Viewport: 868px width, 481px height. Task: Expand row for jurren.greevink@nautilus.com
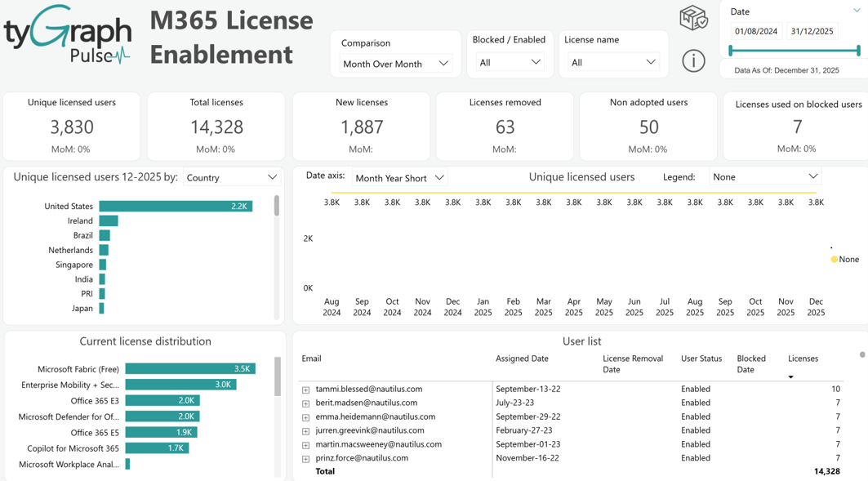click(x=305, y=431)
